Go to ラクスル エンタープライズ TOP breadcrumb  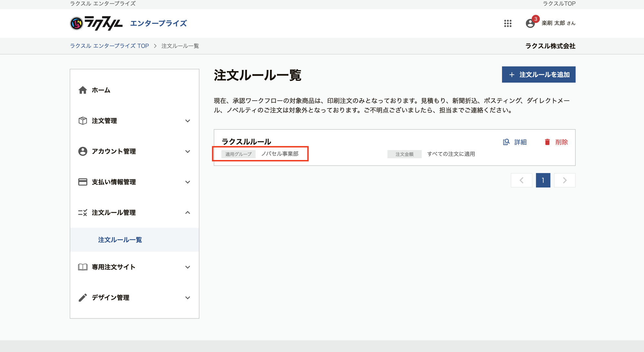(109, 46)
